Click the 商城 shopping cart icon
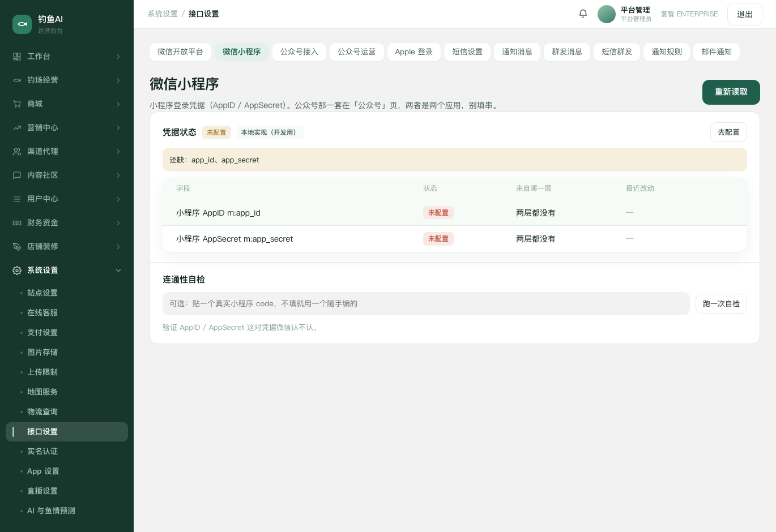Viewport: 776px width, 532px height. (17, 104)
